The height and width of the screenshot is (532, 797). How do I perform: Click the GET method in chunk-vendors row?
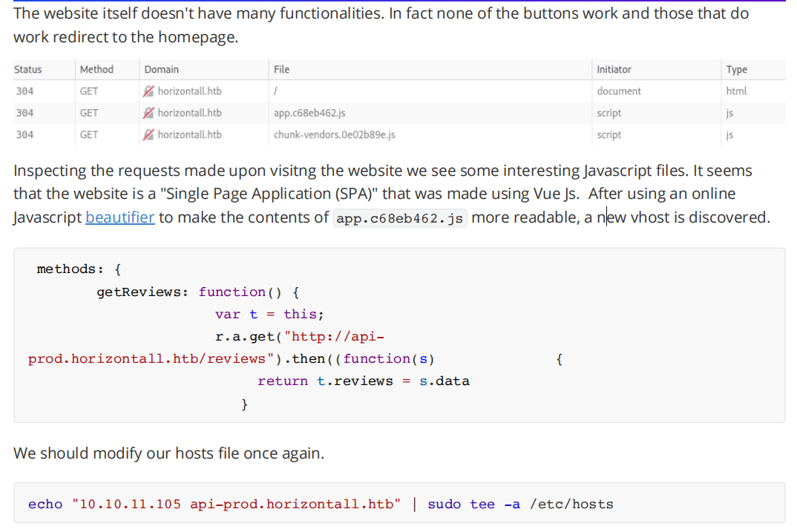[x=89, y=134]
